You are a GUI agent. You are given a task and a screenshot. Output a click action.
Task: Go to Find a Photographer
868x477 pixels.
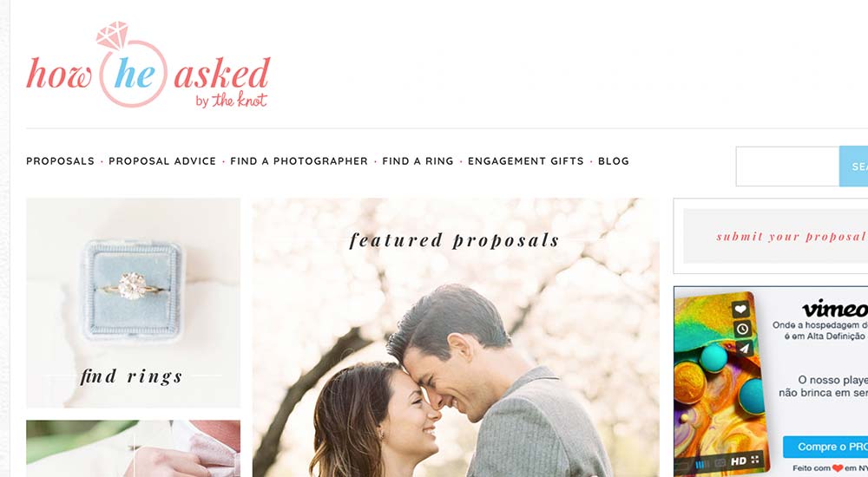(299, 161)
